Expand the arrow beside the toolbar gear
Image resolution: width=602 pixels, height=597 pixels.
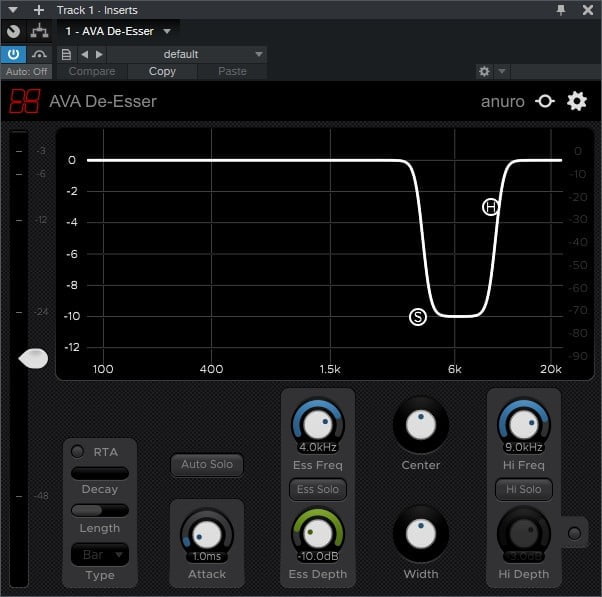click(x=501, y=71)
